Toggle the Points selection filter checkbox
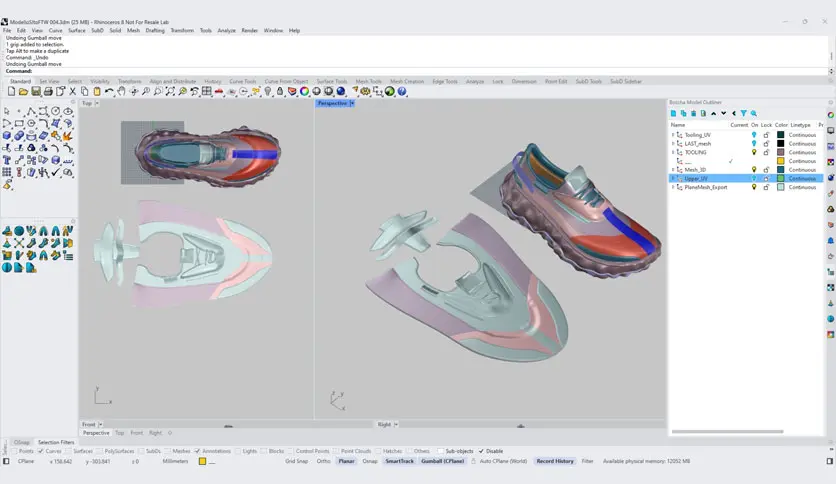The height and width of the screenshot is (484, 836). click(14, 451)
